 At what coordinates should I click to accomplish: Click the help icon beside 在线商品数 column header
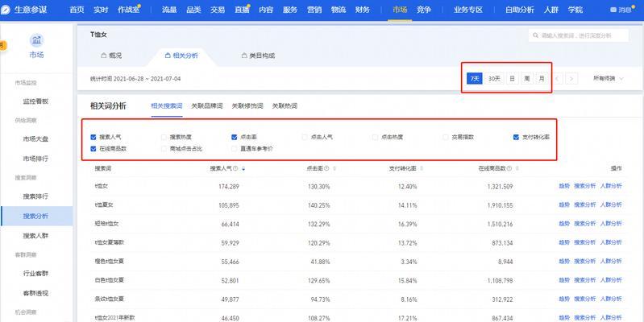pyautogui.click(x=509, y=168)
